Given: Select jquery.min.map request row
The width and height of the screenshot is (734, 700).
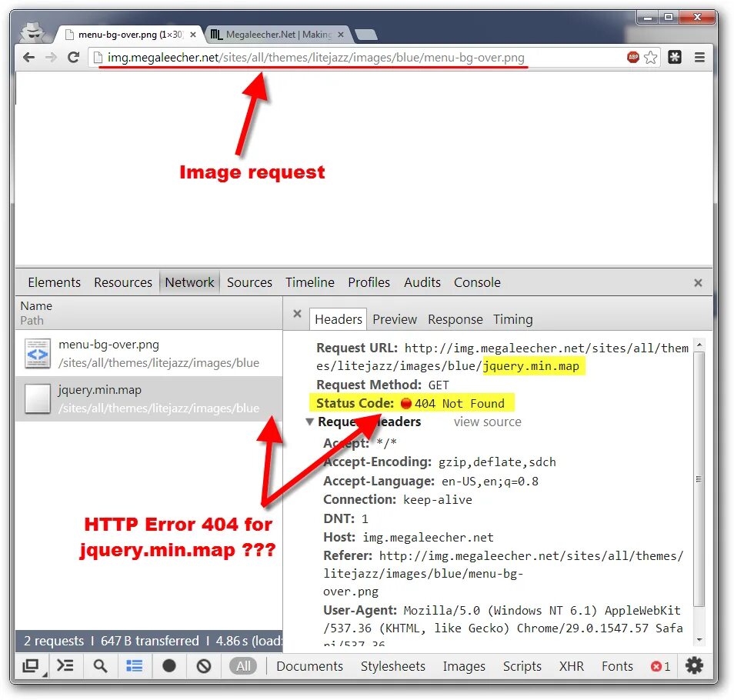Looking at the screenshot, I should (x=148, y=398).
